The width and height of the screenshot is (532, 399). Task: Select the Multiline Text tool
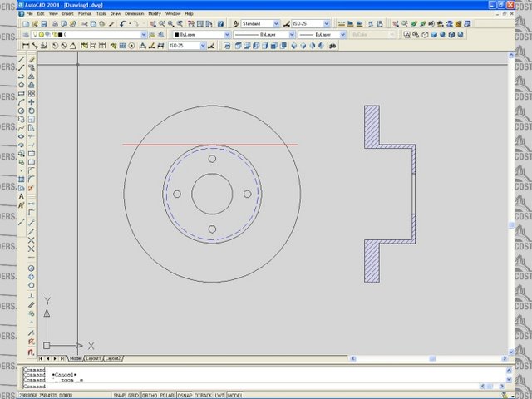21,196
